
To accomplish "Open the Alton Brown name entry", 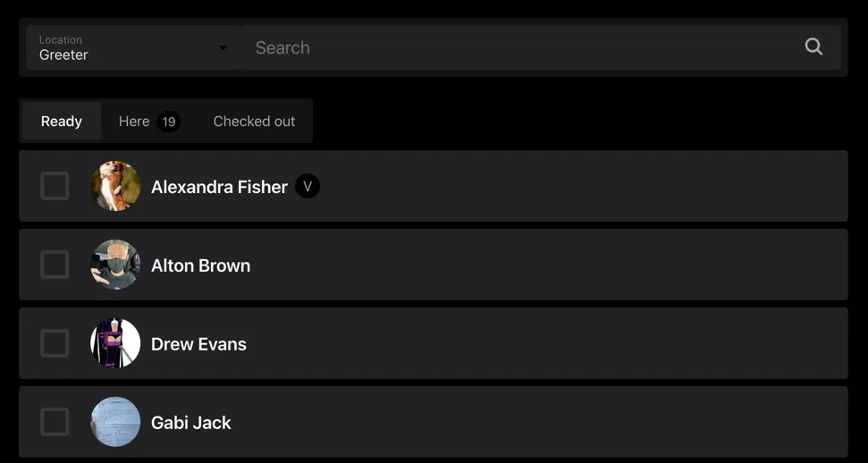I will 200,265.
